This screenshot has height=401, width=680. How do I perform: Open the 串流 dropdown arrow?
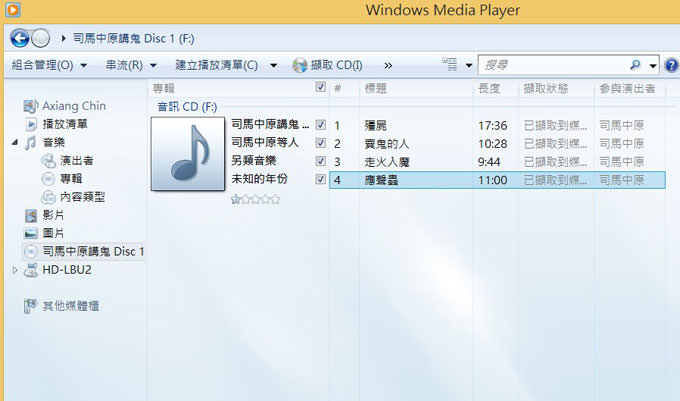coord(154,66)
